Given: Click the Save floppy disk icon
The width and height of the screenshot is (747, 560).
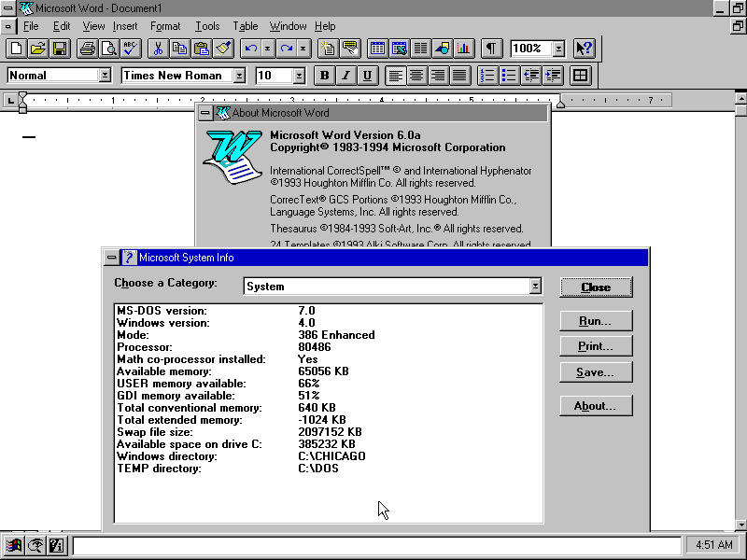Looking at the screenshot, I should tap(59, 49).
